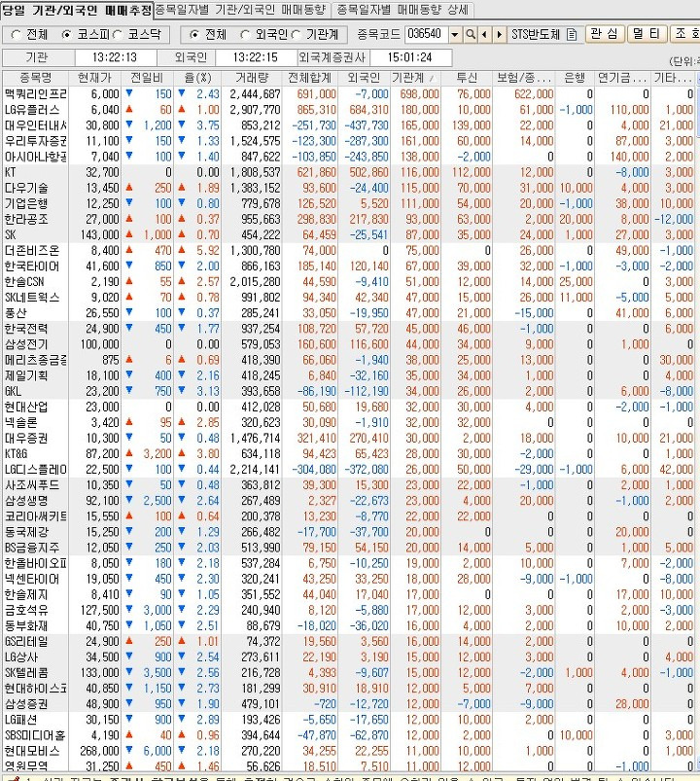Click the 조회 query button
This screenshot has height=781, width=700.
click(x=685, y=34)
